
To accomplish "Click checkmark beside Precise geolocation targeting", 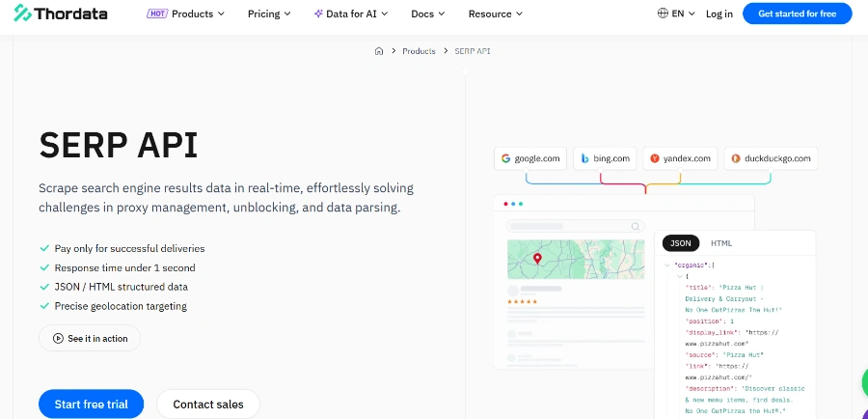I will pyautogui.click(x=44, y=306).
